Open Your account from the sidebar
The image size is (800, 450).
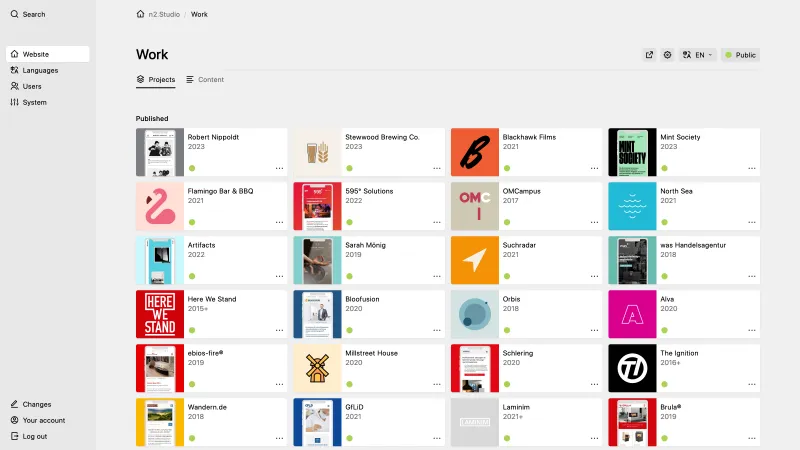[43, 420]
